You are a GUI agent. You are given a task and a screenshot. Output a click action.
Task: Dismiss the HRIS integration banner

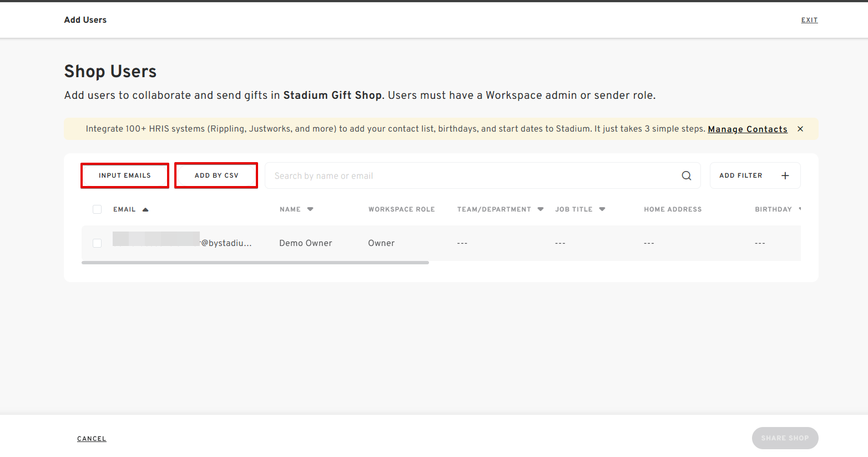pyautogui.click(x=800, y=129)
